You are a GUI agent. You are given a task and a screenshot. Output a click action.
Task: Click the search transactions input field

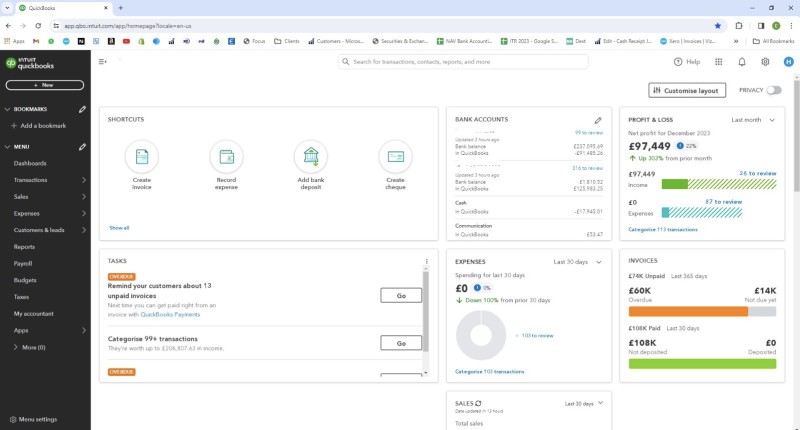point(463,62)
